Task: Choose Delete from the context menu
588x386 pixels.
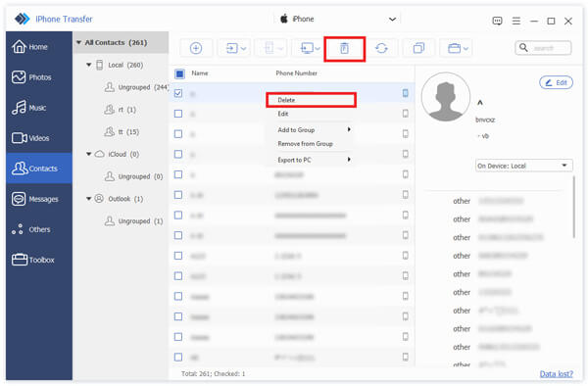Action: coord(311,100)
